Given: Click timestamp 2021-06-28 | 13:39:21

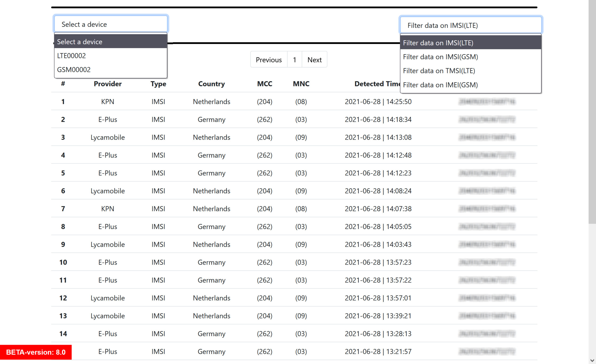Looking at the screenshot, I should 378,316.
